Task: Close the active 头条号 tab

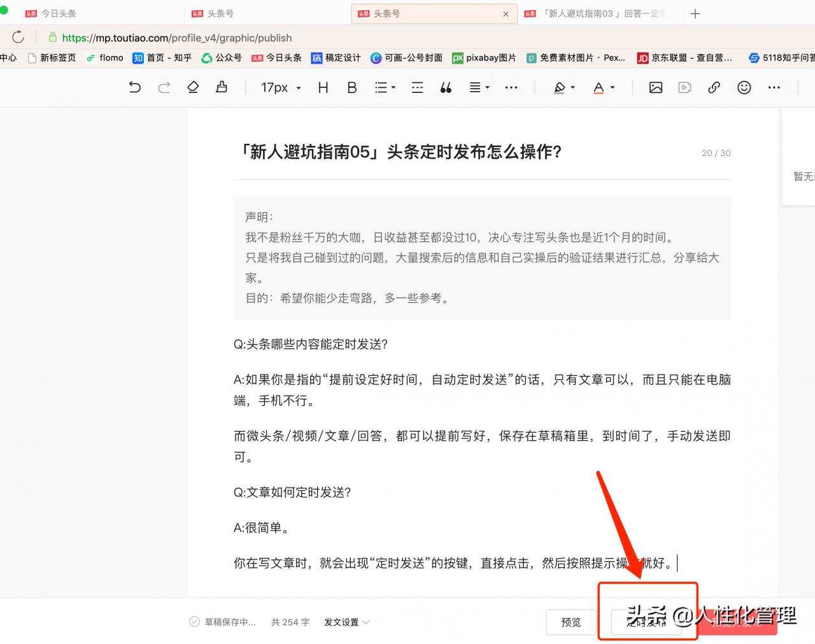Action: click(506, 13)
